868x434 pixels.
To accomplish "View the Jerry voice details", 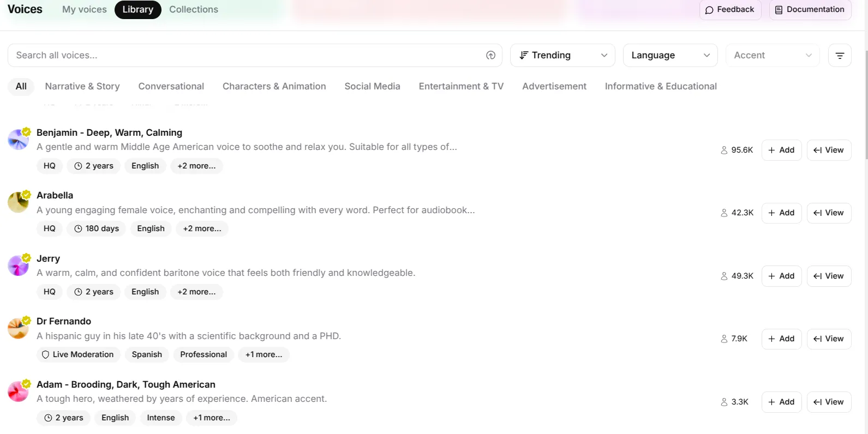I will pyautogui.click(x=829, y=276).
